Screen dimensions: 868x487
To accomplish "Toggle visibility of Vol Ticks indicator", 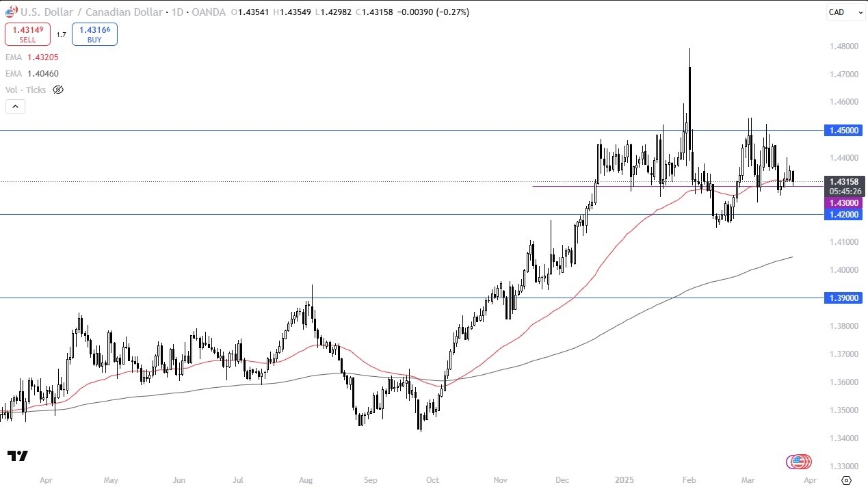I will 58,90.
